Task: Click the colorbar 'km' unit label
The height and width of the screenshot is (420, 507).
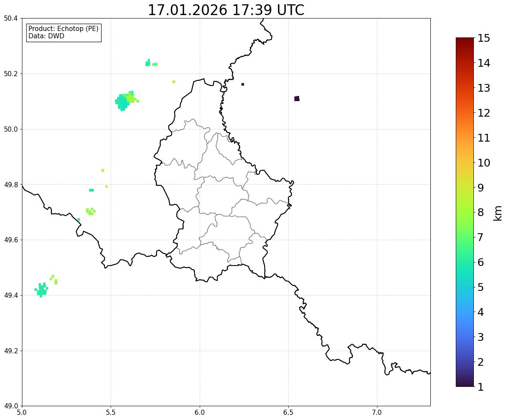Action: 498,213
